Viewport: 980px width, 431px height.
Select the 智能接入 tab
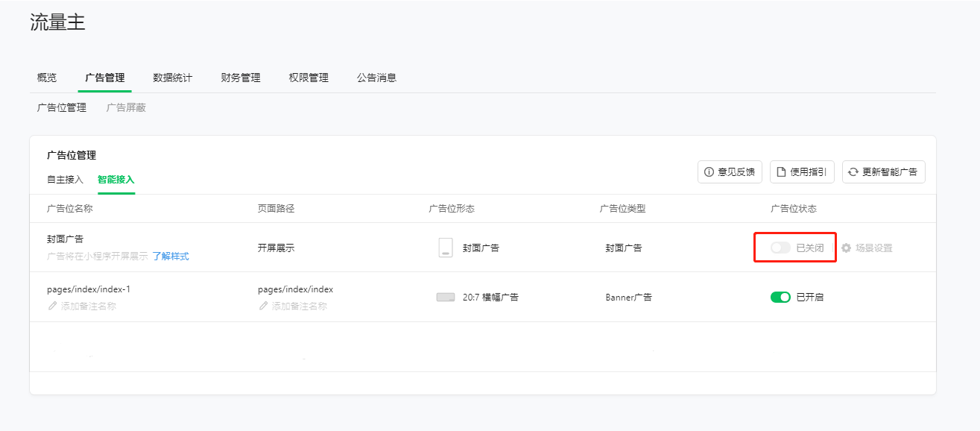(116, 180)
